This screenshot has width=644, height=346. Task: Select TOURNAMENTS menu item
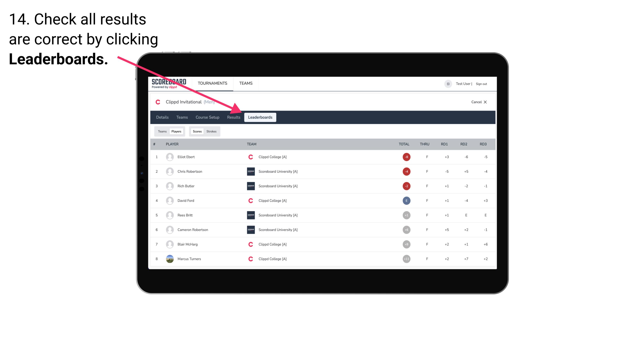(213, 83)
